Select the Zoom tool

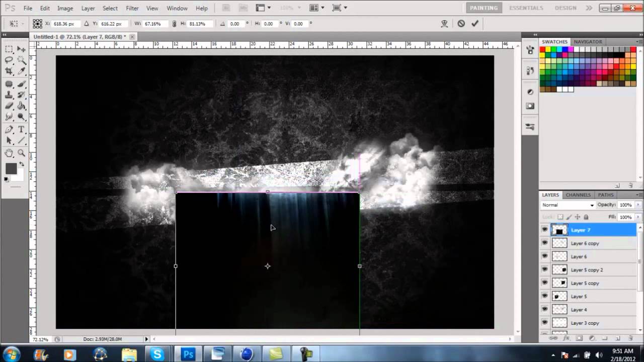(x=22, y=153)
